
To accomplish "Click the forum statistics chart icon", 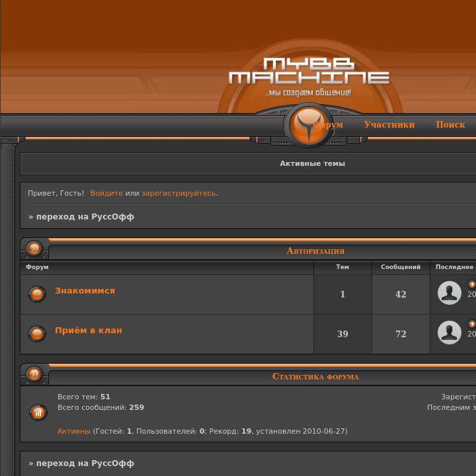I will click(x=38, y=413).
